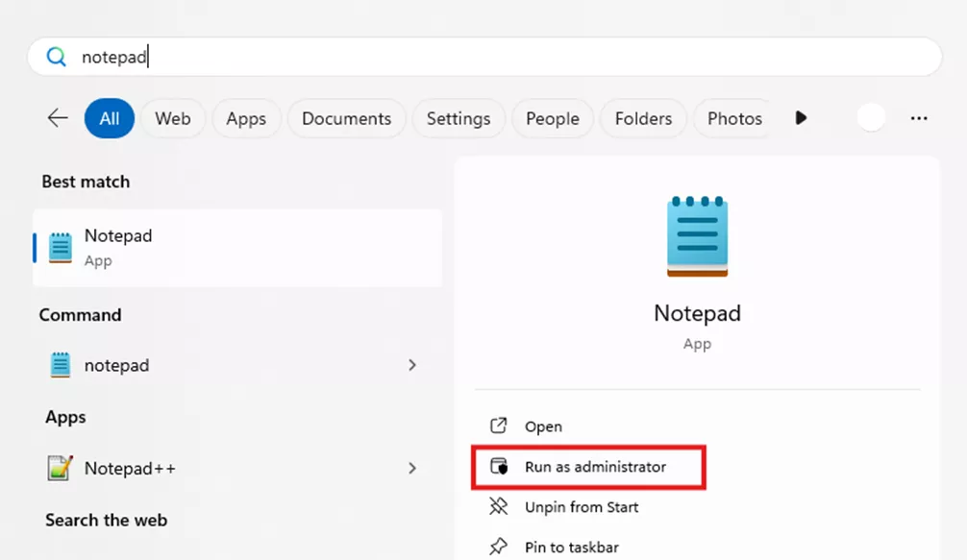
Task: Switch to the Settings filter tab
Action: point(459,118)
